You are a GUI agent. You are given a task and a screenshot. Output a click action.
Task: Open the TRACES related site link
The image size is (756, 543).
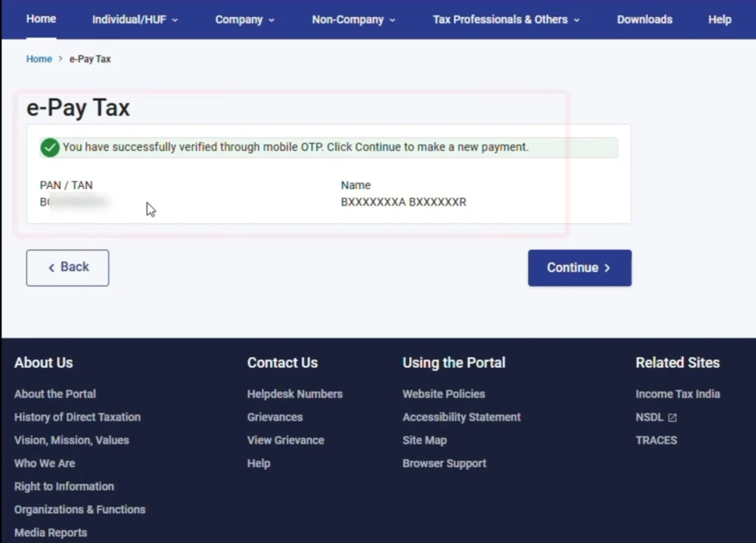pyautogui.click(x=656, y=440)
